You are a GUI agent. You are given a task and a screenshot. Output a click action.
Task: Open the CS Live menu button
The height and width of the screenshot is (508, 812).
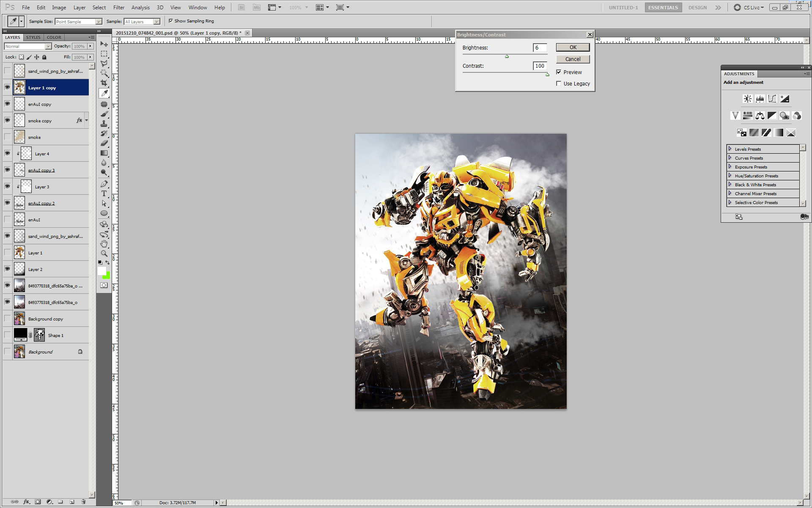pyautogui.click(x=749, y=7)
